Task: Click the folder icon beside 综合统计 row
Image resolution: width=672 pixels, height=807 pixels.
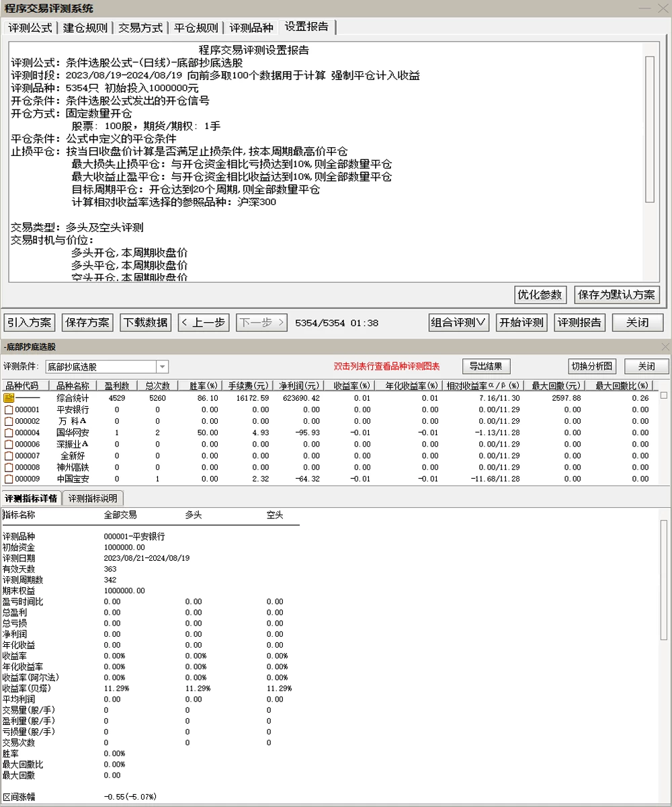Action: (x=9, y=398)
